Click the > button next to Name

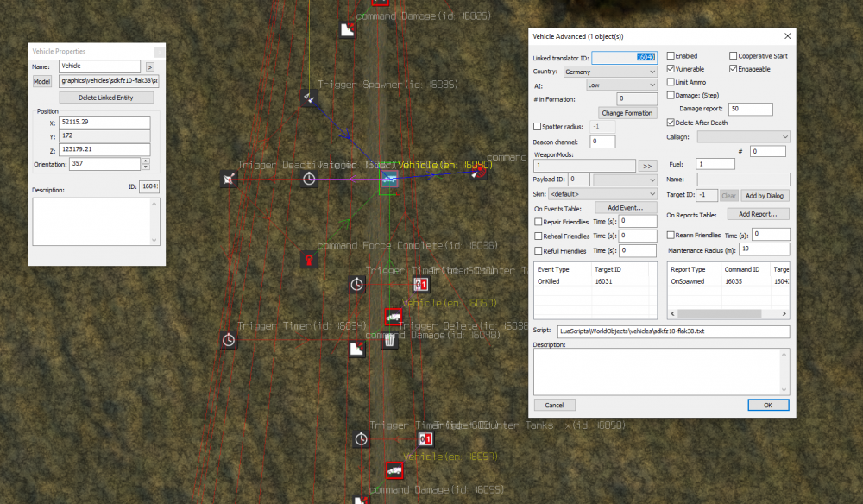coord(149,67)
